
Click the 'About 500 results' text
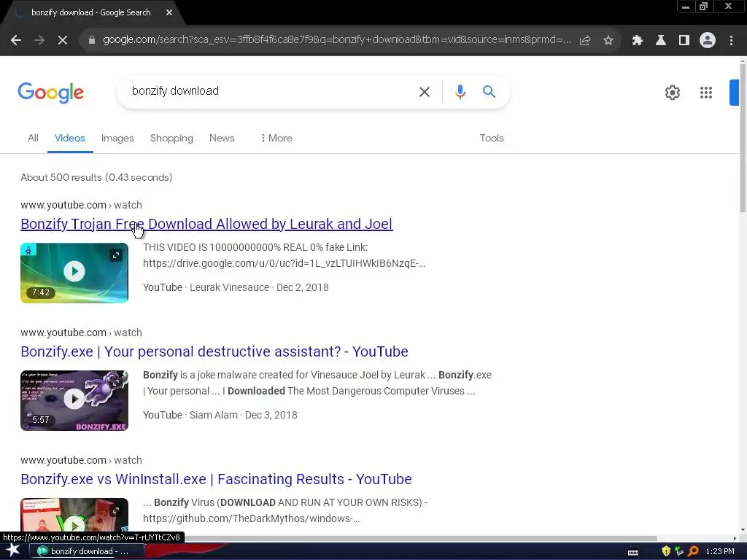[96, 177]
